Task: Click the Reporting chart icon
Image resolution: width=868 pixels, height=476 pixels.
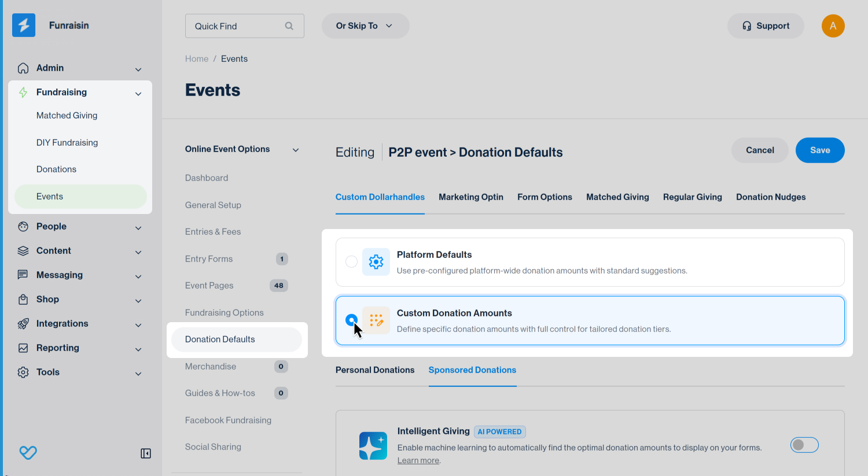Action: (x=23, y=348)
